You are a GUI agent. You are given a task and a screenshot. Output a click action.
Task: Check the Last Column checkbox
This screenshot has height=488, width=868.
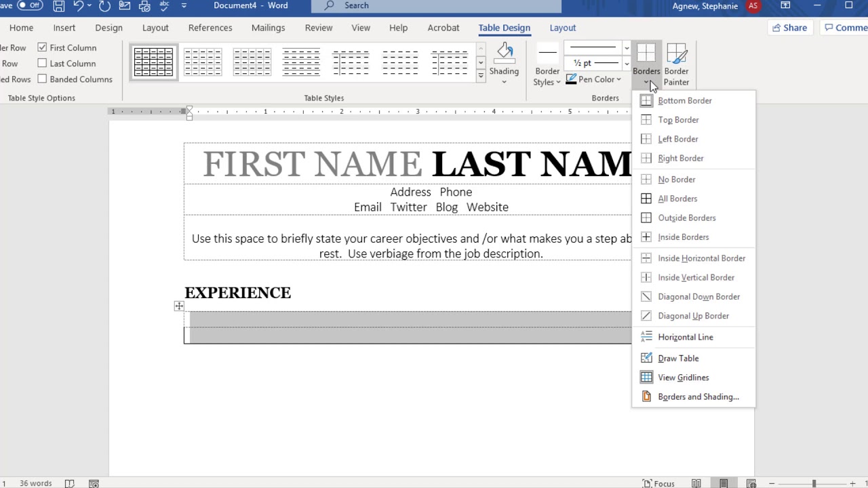[42, 63]
